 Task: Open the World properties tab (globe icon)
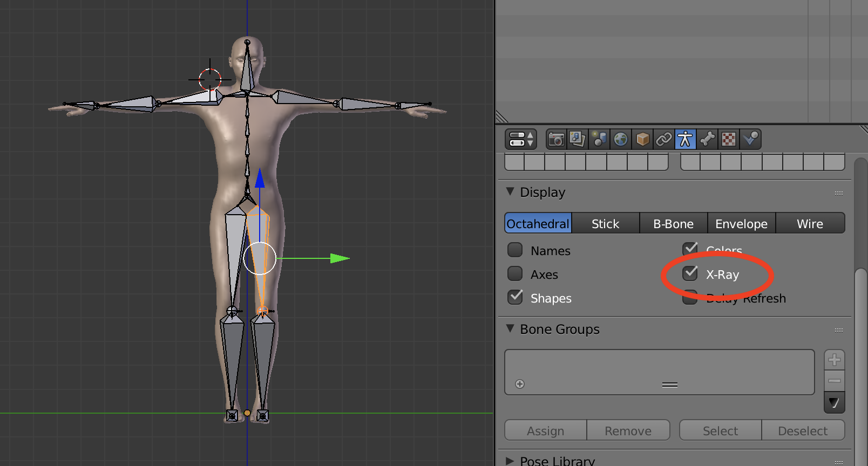pos(621,139)
